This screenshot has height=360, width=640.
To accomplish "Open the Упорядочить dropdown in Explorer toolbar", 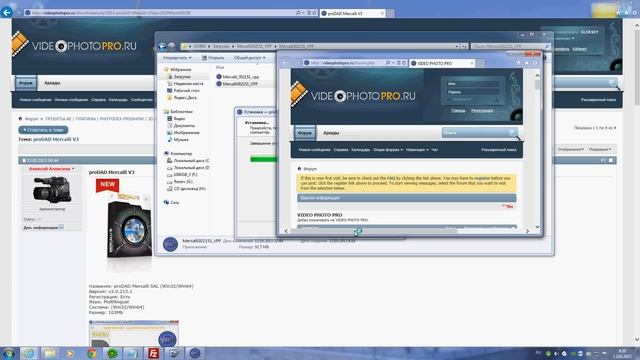I will pyautogui.click(x=177, y=58).
